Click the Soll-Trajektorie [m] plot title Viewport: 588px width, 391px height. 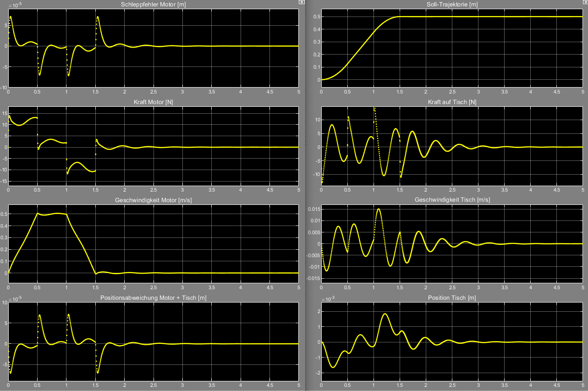tap(452, 4)
